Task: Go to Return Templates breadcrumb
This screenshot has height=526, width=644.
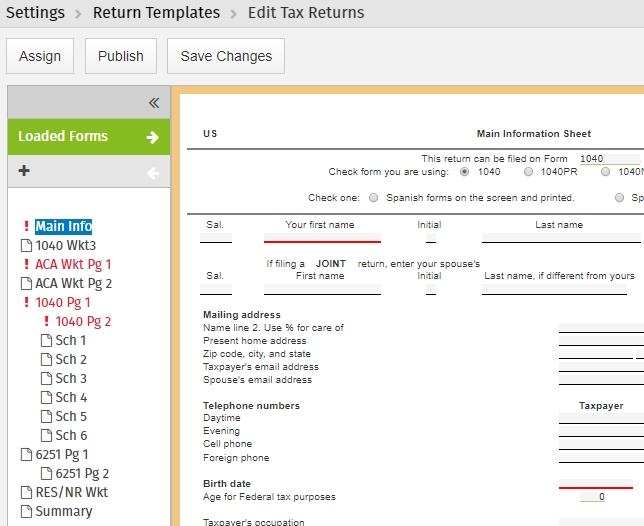Action: coord(156,13)
